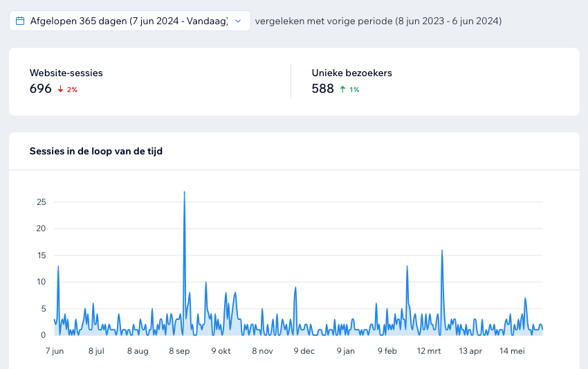Expand the date picker chevron arrow
588x369 pixels.
point(238,21)
